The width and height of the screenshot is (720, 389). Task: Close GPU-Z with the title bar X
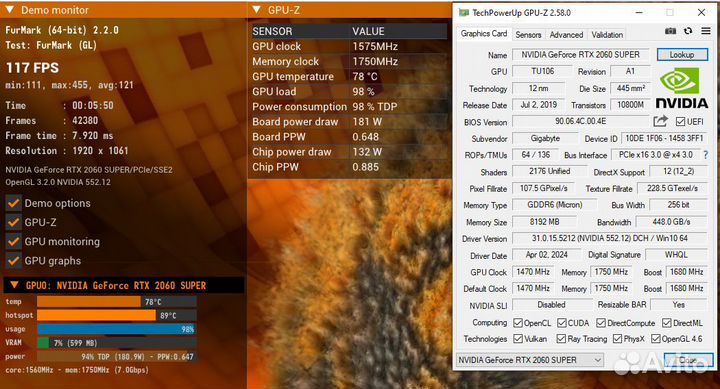[701, 13]
